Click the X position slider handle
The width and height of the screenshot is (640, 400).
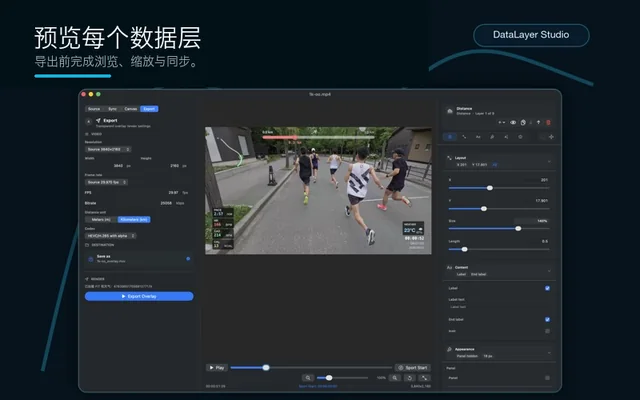pos(490,188)
